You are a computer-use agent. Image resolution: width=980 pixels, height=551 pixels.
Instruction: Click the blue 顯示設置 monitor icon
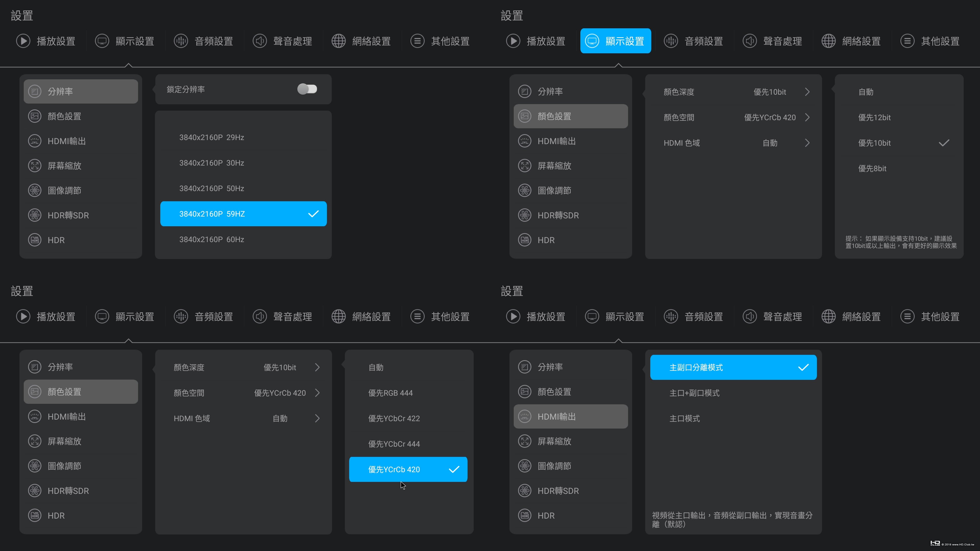click(x=592, y=41)
